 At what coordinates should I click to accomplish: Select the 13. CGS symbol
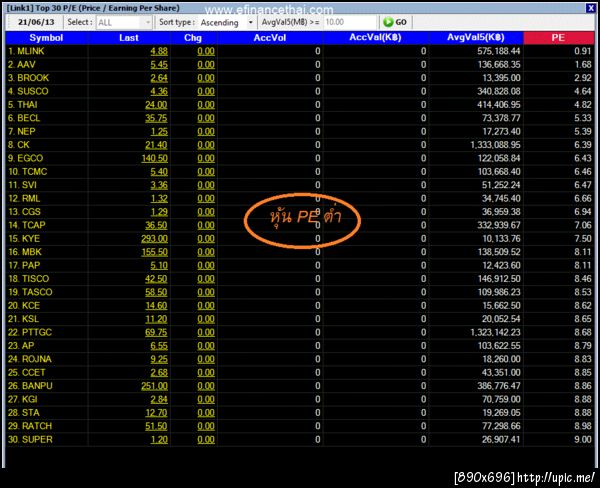[x=24, y=212]
